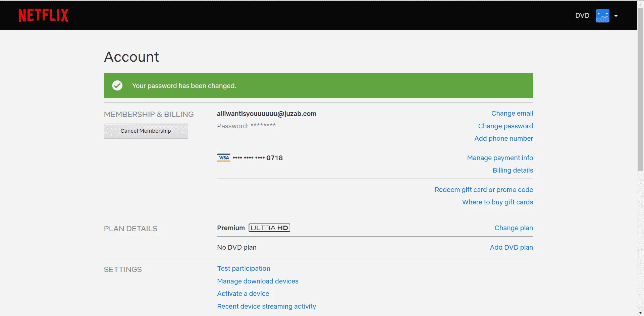This screenshot has width=644, height=316.
Task: Open the blue profile avatar icon
Action: click(x=602, y=16)
